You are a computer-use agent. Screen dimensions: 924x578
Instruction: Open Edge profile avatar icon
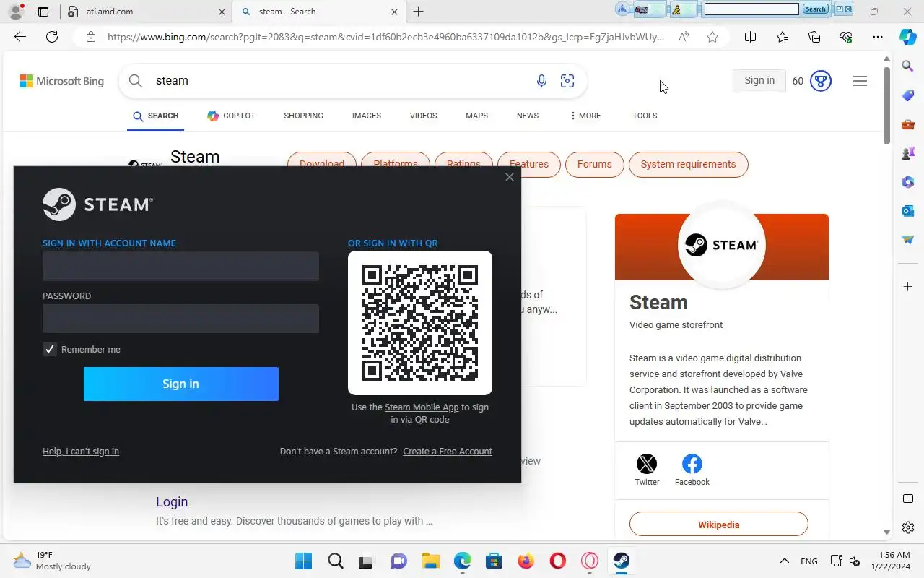[x=16, y=11]
